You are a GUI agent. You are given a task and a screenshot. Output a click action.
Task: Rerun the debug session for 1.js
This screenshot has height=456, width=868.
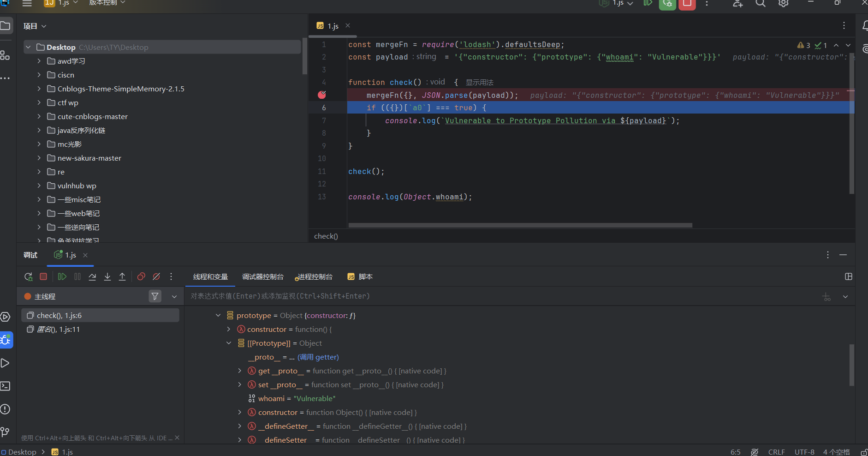(29, 276)
